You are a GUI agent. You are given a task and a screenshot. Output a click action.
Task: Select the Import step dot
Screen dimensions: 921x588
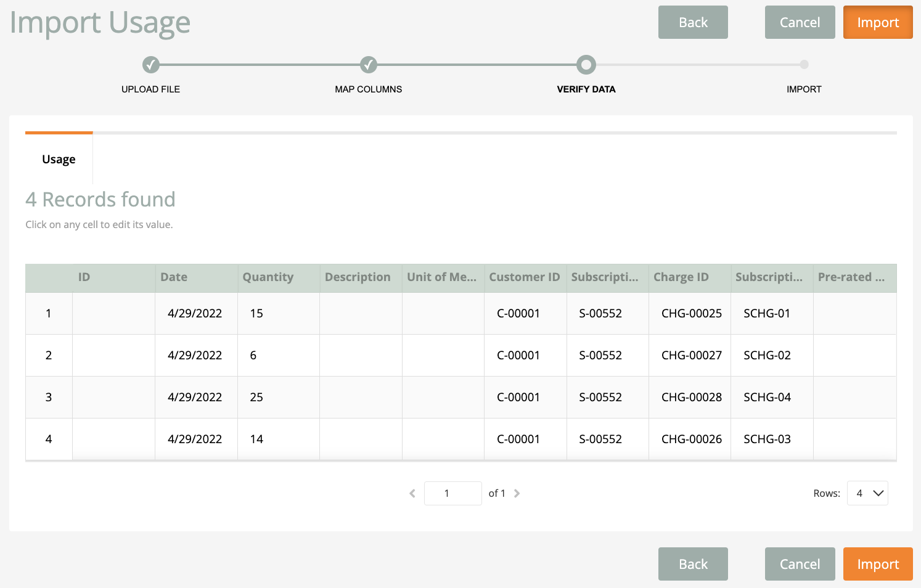tap(804, 64)
